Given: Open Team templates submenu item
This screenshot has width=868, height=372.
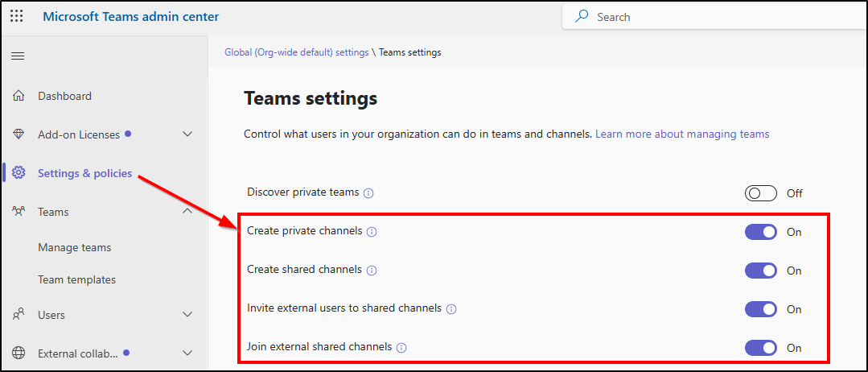Looking at the screenshot, I should pyautogui.click(x=76, y=279).
